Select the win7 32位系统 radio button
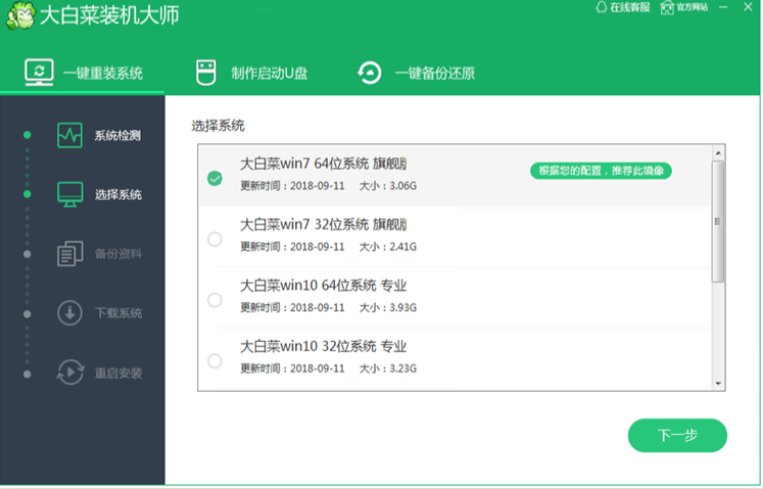This screenshot has height=489, width=763. pyautogui.click(x=214, y=239)
